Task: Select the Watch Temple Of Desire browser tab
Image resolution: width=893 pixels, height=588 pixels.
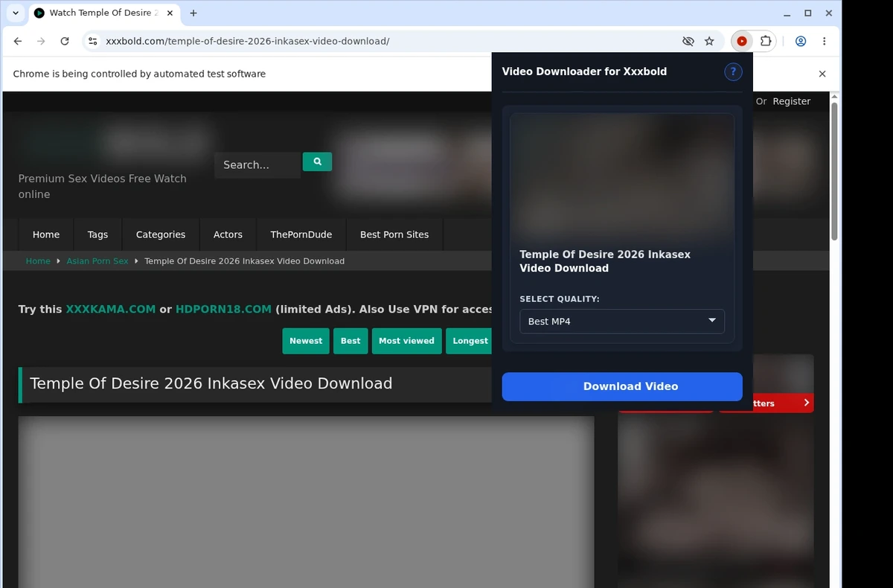Action: coord(103,13)
